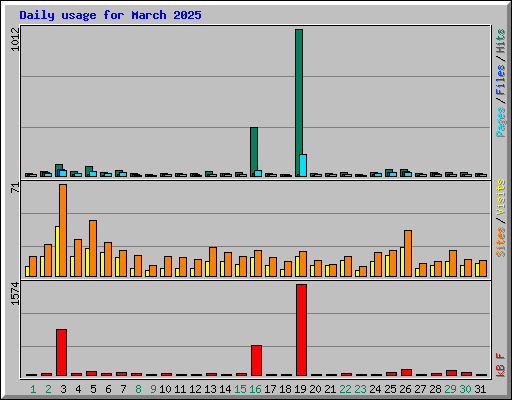Select the orange bar for day 26
This screenshot has width=512, height=400.
click(x=408, y=253)
